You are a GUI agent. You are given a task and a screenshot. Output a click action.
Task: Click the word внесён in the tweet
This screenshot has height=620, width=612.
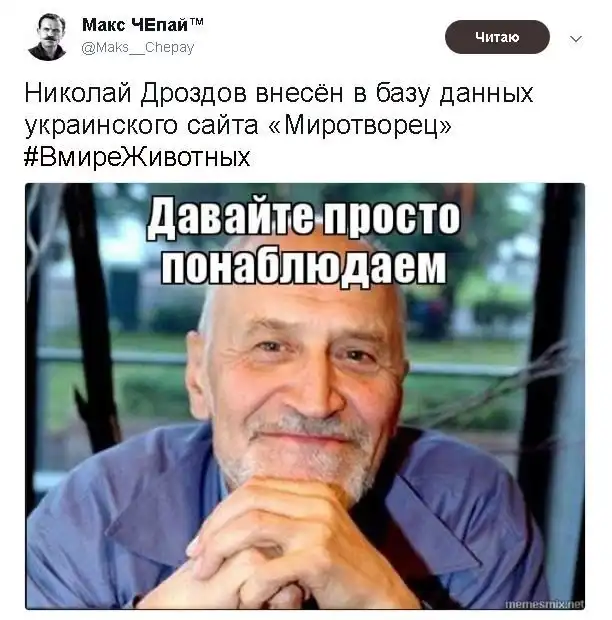coord(299,93)
